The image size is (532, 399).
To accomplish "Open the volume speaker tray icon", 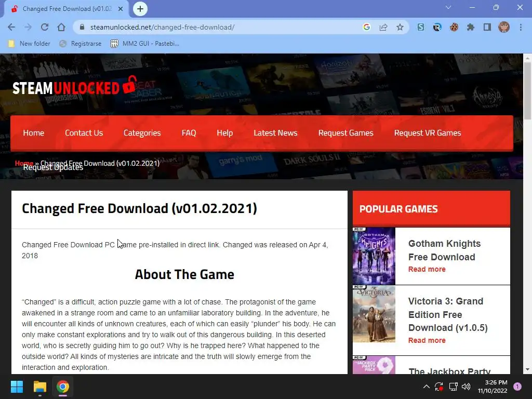I will (466, 387).
